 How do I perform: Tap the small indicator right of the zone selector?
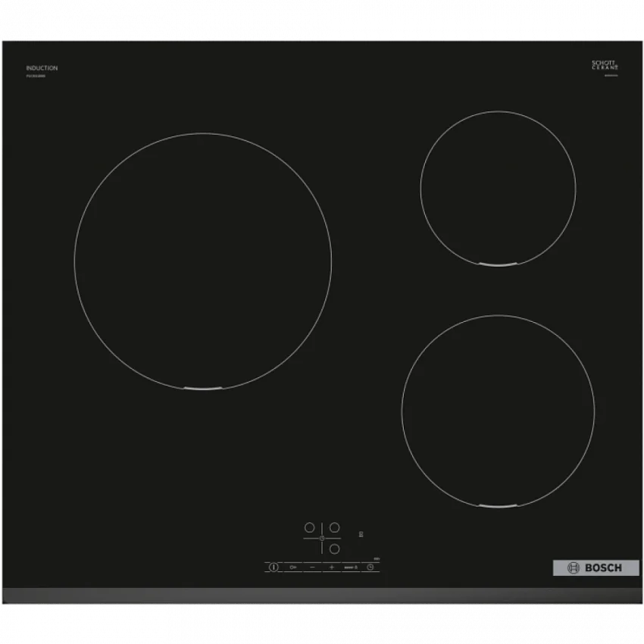361,534
